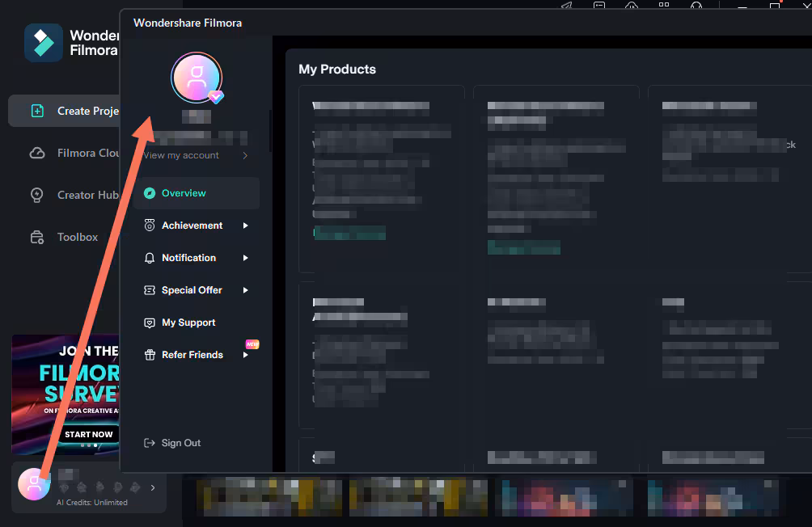Click START NOW on the Filmora survey banner
This screenshot has width=812, height=527.
[88, 434]
